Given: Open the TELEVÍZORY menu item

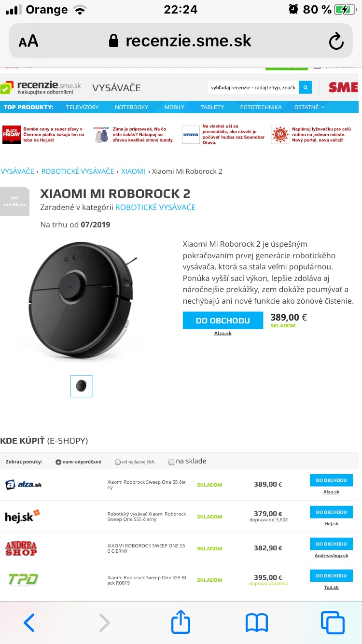Looking at the screenshot, I should pos(83,107).
